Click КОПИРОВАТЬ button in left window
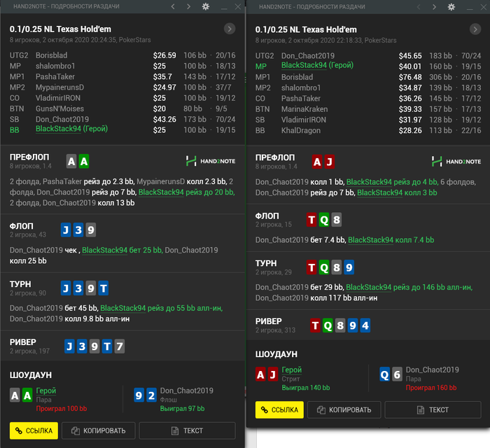This screenshot has width=490, height=448. [99, 430]
